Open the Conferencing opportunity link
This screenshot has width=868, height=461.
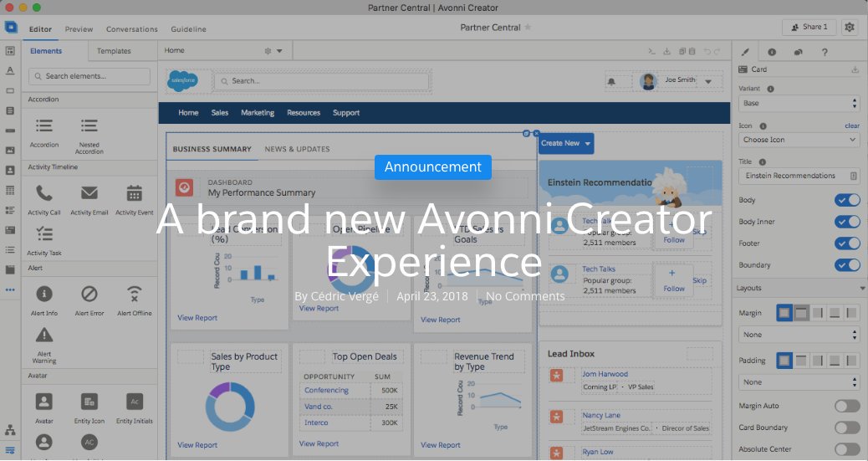(x=326, y=390)
